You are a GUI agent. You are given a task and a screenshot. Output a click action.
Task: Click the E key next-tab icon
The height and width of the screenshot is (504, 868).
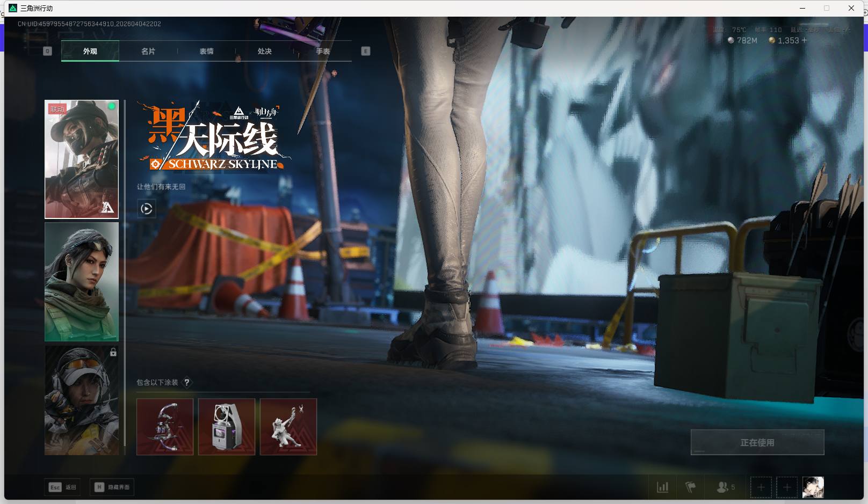pyautogui.click(x=366, y=51)
